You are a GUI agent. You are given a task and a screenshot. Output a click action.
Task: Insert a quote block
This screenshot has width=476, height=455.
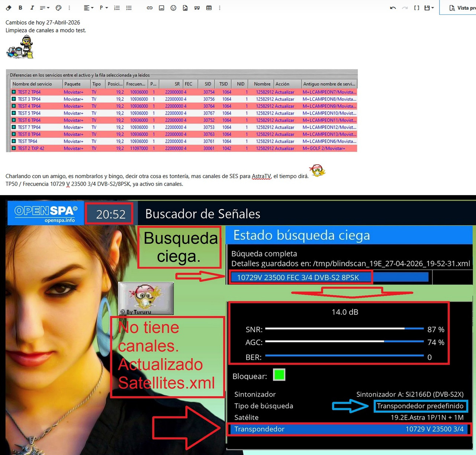pyautogui.click(x=197, y=8)
